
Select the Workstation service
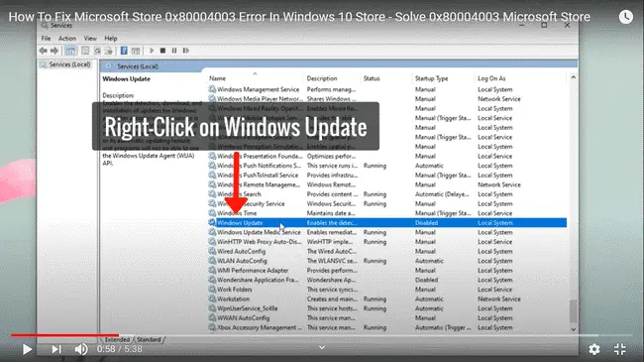pyautogui.click(x=386, y=300)
